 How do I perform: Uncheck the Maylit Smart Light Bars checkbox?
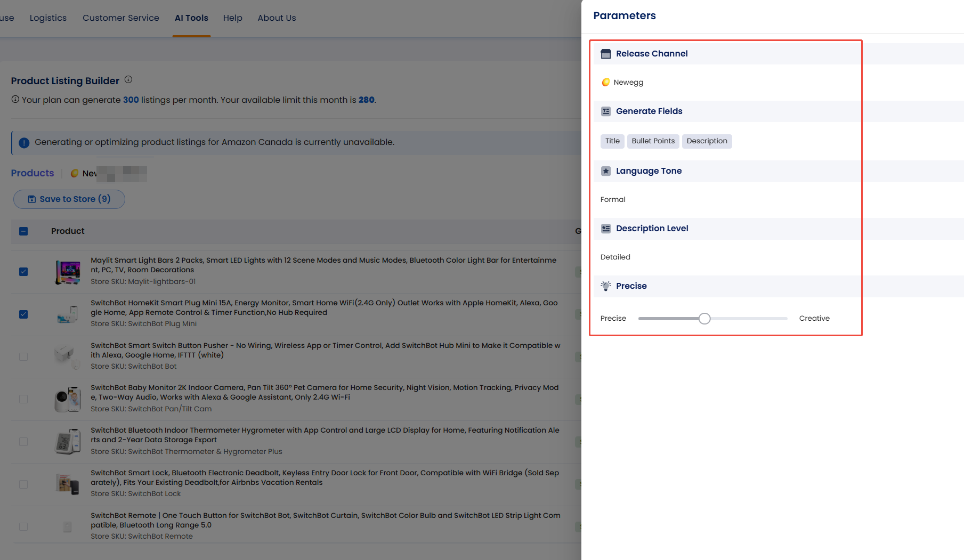pyautogui.click(x=23, y=272)
